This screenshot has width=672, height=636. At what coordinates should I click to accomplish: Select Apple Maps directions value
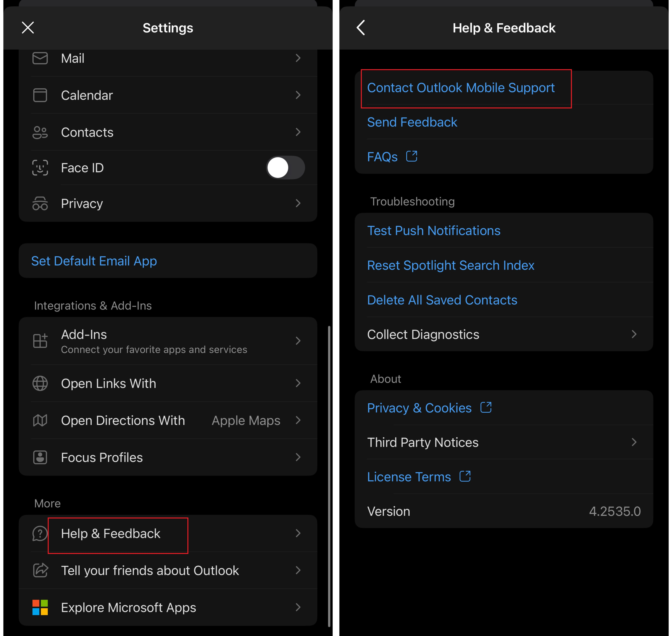coord(246,420)
